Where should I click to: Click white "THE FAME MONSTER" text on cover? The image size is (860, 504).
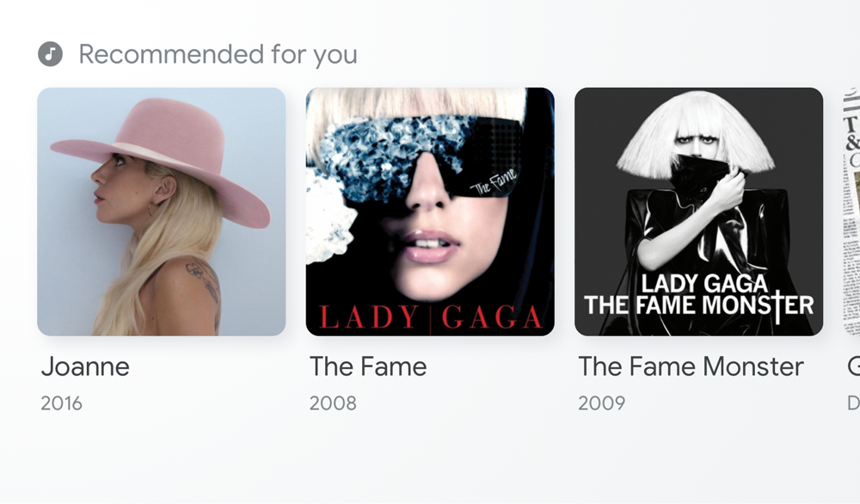point(698,304)
